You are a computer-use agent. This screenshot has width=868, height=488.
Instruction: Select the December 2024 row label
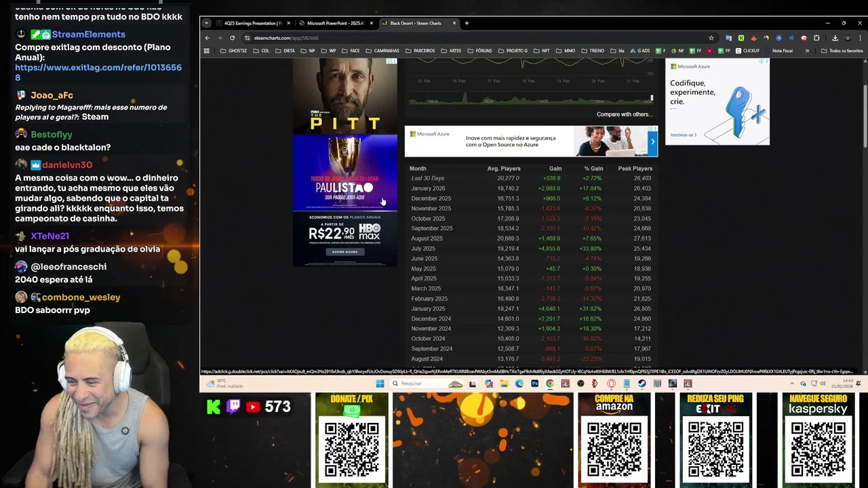coord(431,319)
